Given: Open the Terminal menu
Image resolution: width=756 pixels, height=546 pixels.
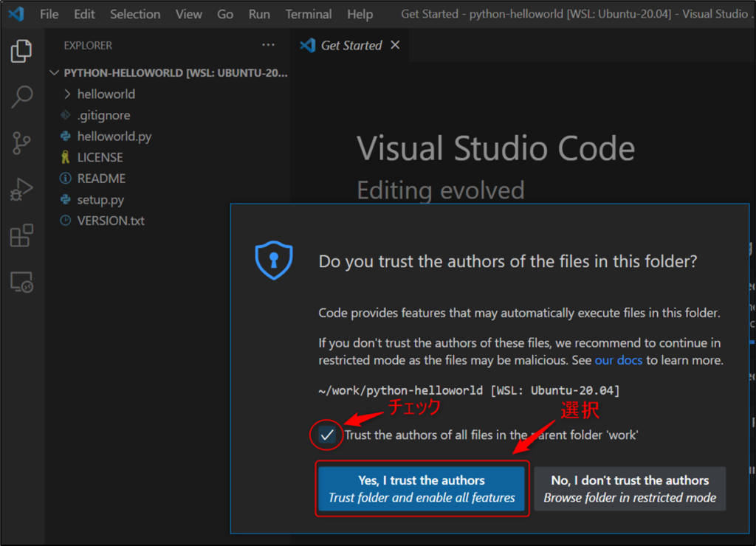Looking at the screenshot, I should point(309,14).
